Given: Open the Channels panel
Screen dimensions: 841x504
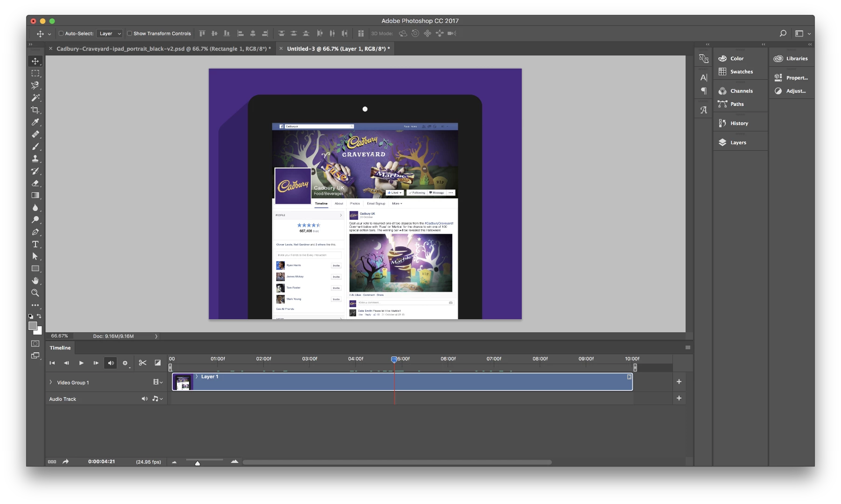Looking at the screenshot, I should (x=741, y=91).
